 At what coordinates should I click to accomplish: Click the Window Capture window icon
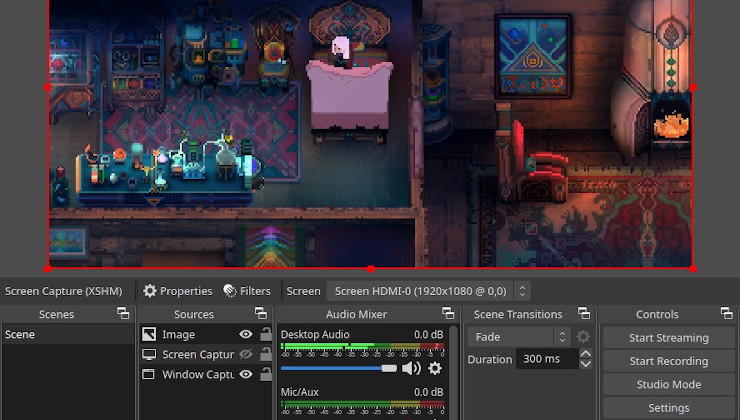click(149, 374)
